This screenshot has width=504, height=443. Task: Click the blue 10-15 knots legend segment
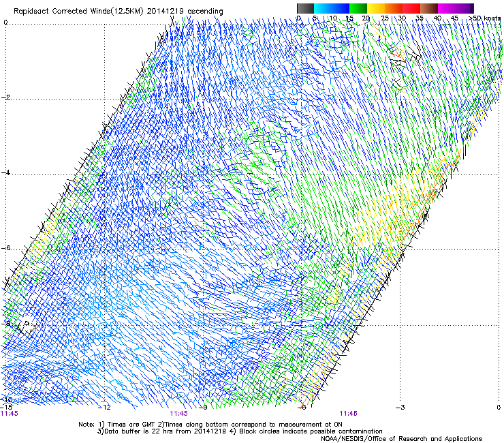coord(341,8)
